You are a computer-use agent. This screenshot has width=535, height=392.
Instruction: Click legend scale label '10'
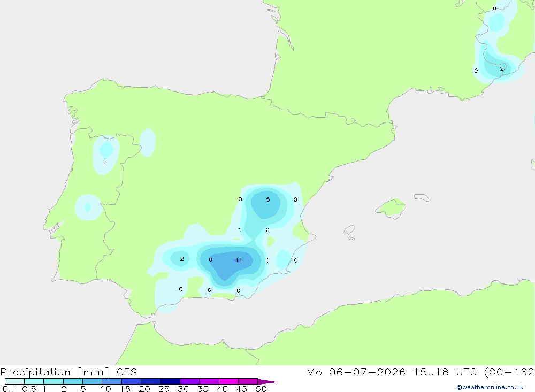(x=106, y=389)
